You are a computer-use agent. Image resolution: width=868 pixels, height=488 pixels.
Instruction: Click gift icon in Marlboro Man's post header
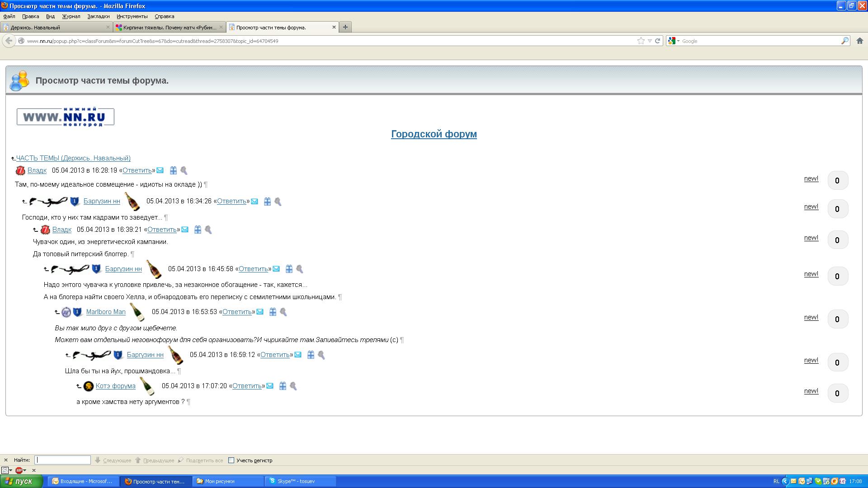[273, 312]
